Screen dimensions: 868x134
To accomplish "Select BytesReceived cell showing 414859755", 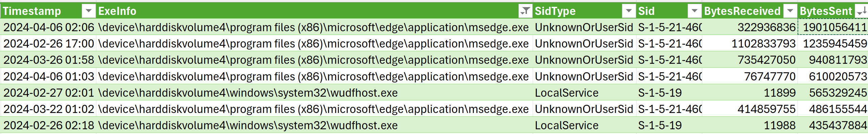I will point(750,109).
